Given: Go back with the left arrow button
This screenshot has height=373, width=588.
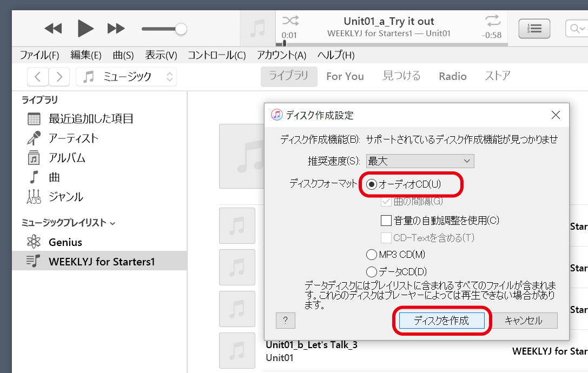Looking at the screenshot, I should pos(37,77).
